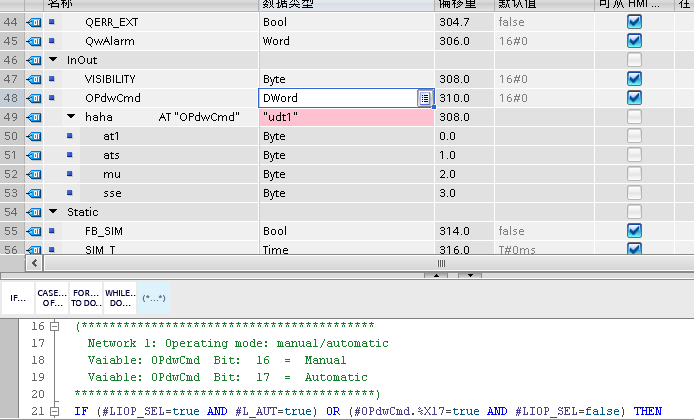Toggle HMI checkbox in the haha row
Viewport: 694px width, 420px height.
tap(634, 117)
